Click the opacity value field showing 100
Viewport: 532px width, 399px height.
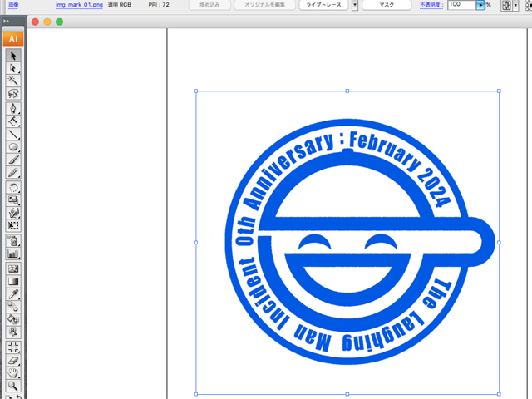[x=461, y=5]
